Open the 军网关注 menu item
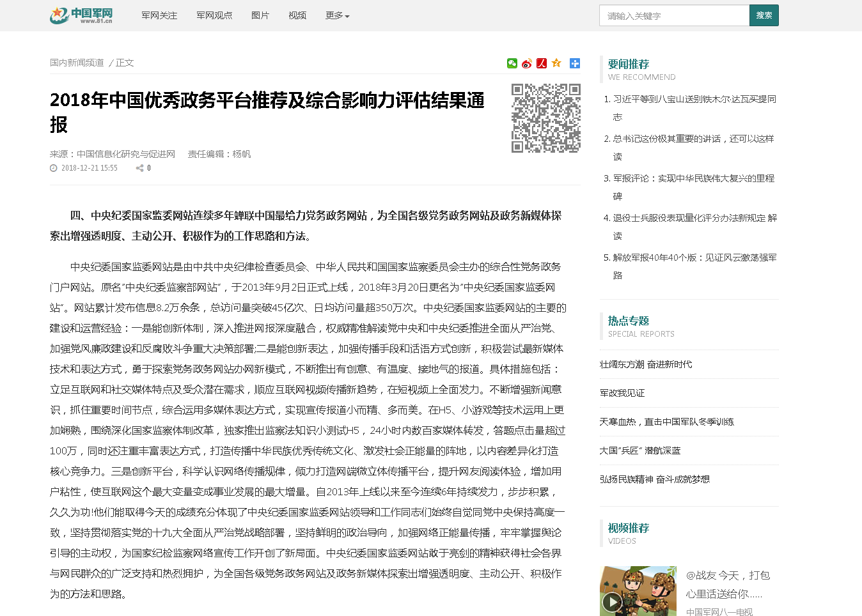The width and height of the screenshot is (862, 616). coord(159,15)
